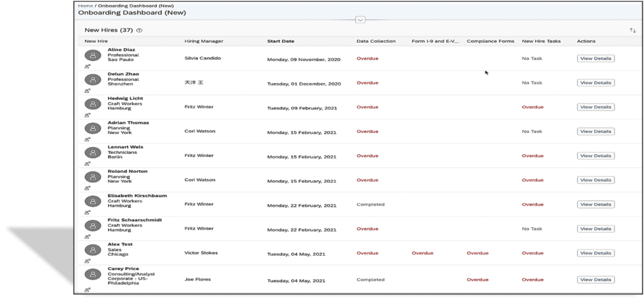
Task: View Details for Fritz Schaarschmidt
Action: (x=596, y=229)
